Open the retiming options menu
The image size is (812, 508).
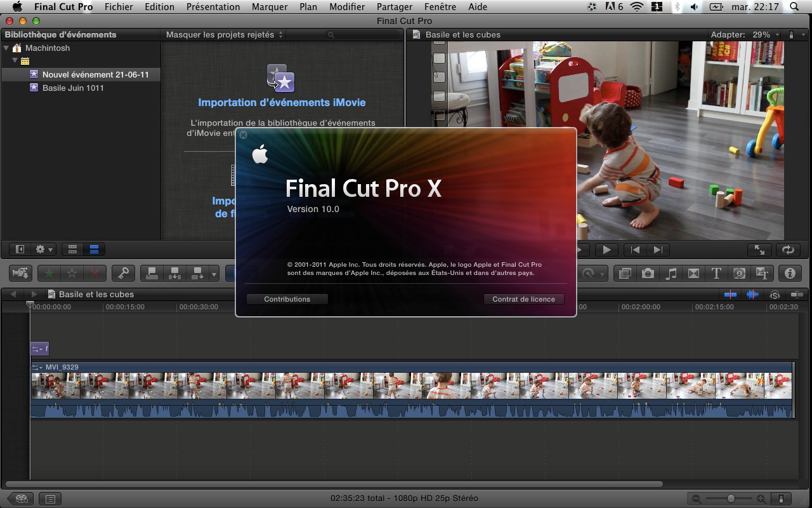point(593,273)
